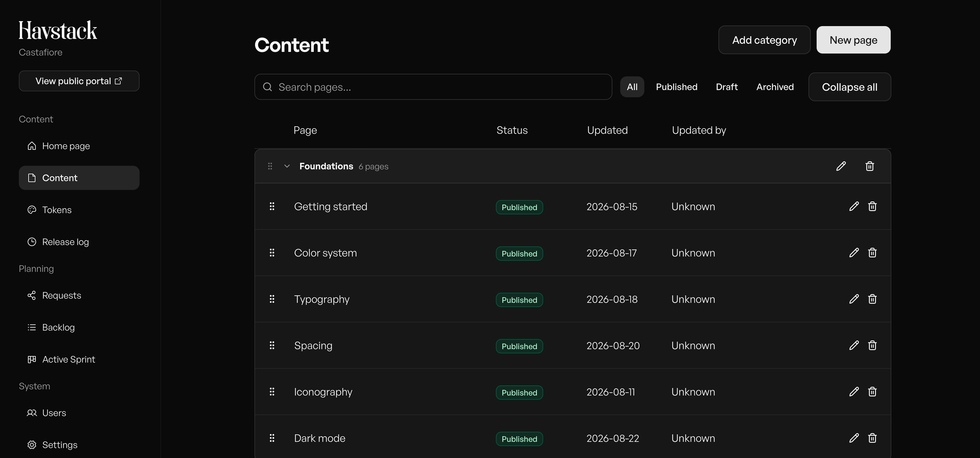The image size is (980, 458).
Task: Click the edit pencil for Foundations category
Action: pos(841,166)
